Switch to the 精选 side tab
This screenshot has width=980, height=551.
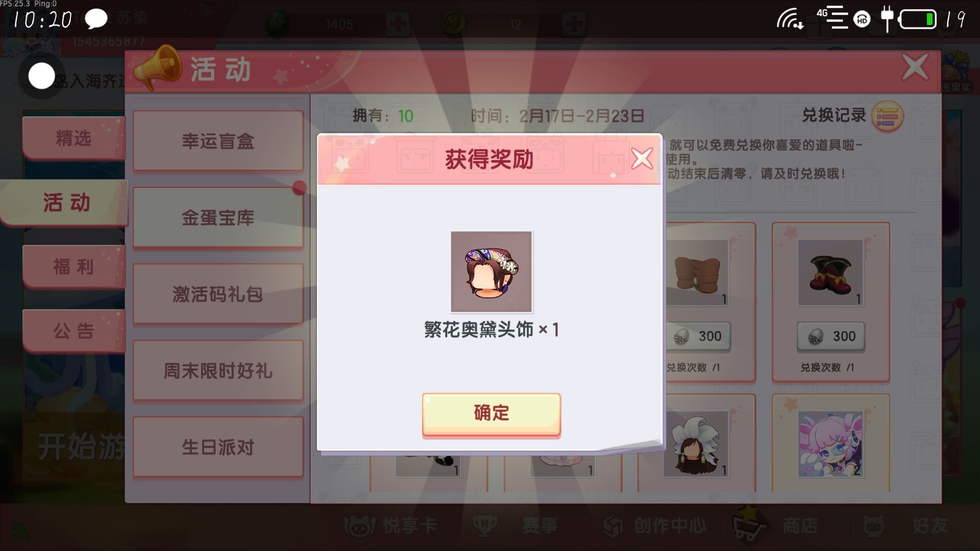tap(73, 138)
